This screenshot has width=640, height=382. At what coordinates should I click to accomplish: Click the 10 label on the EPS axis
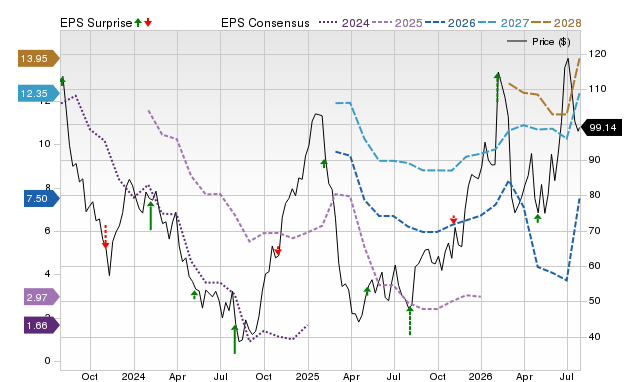(44, 144)
